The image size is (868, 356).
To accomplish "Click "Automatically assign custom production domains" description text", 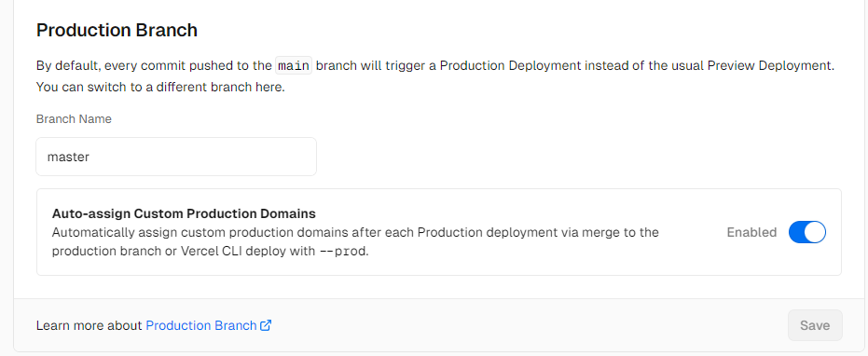I will point(182,233).
